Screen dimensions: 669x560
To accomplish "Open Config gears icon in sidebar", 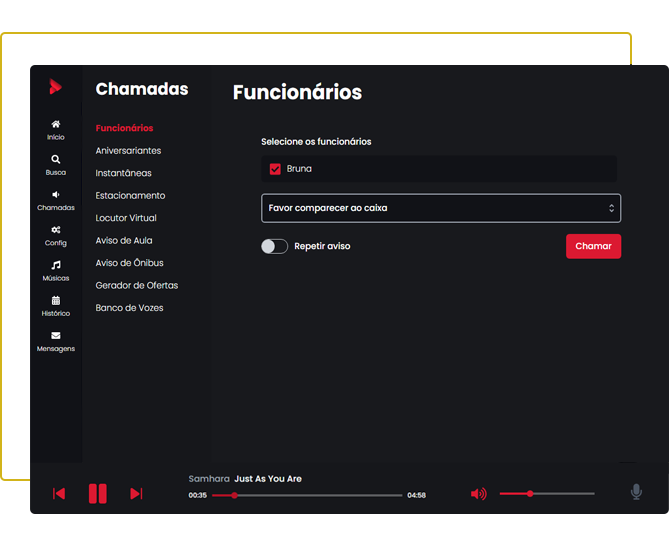I will pyautogui.click(x=56, y=230).
